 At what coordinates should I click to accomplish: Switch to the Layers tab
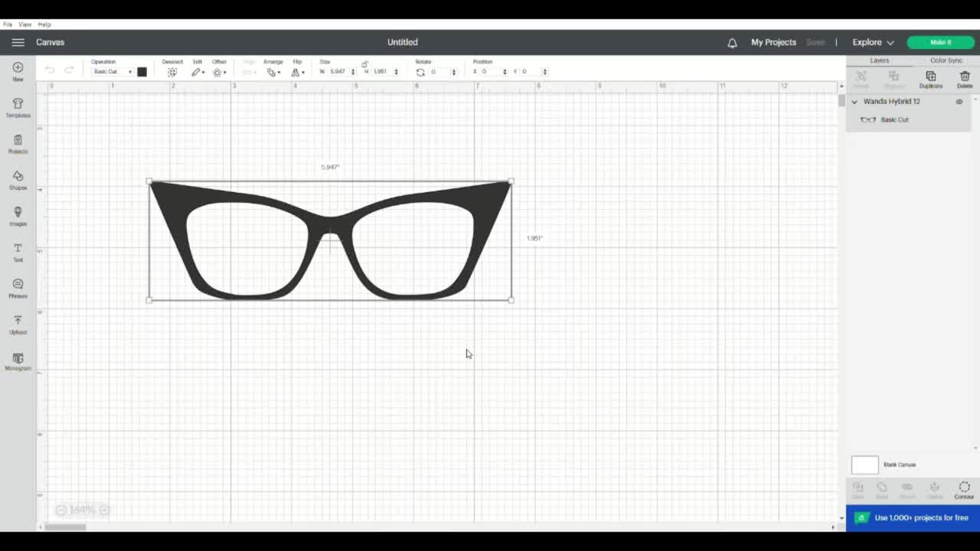point(879,60)
